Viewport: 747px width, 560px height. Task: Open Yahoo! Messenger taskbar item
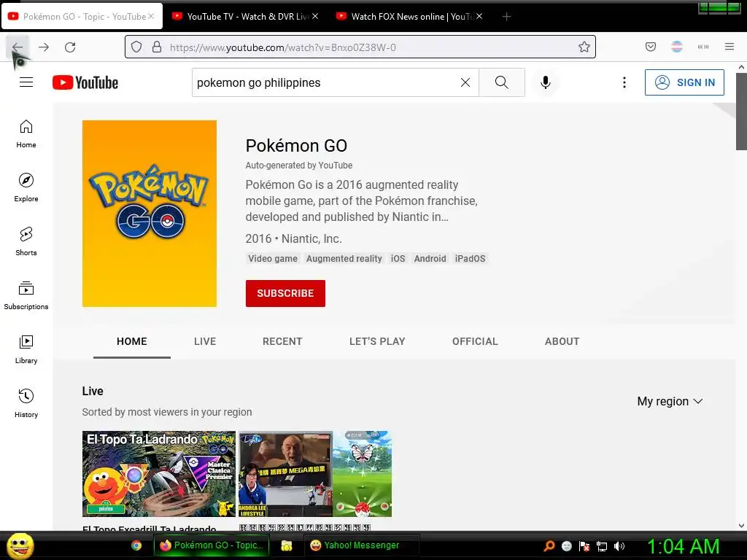[x=362, y=545]
